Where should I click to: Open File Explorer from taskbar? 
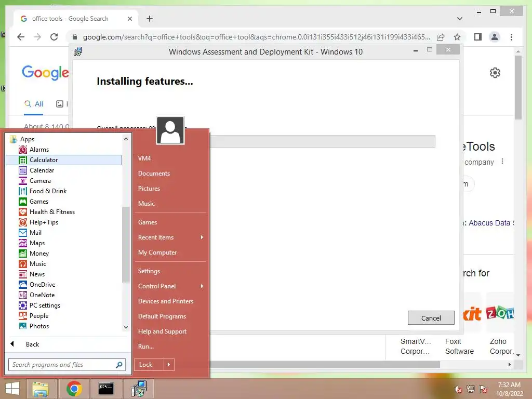41,389
